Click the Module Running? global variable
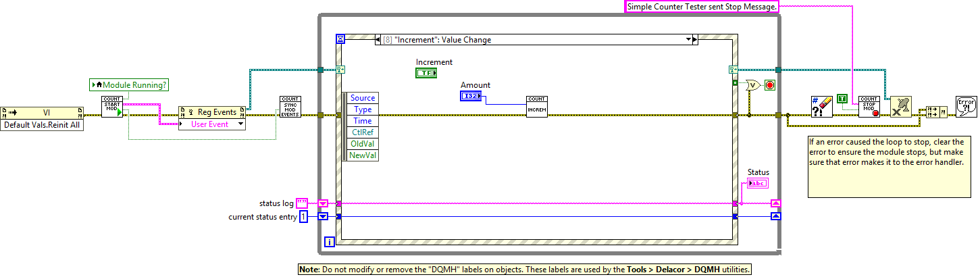Viewport: 980px width, 277px height. click(128, 84)
